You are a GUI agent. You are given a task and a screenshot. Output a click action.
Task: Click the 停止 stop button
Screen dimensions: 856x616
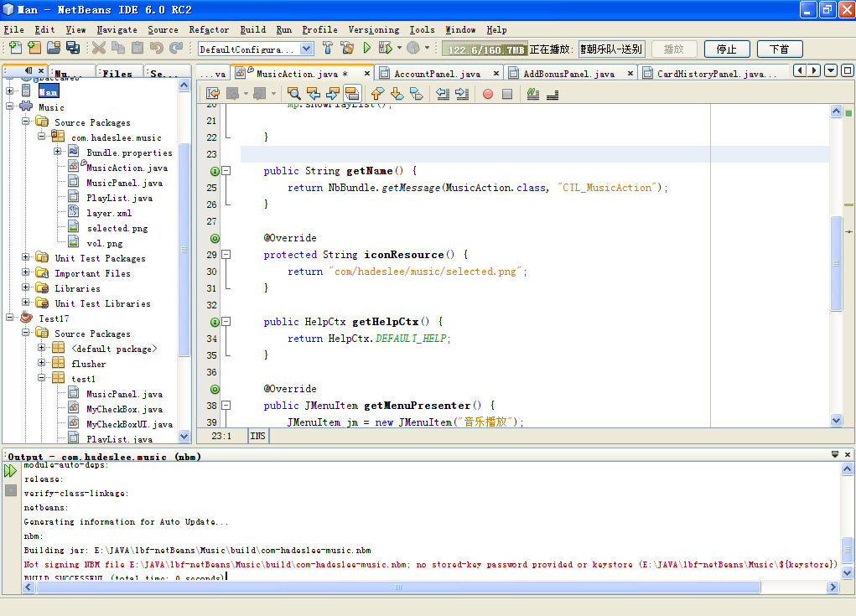727,49
